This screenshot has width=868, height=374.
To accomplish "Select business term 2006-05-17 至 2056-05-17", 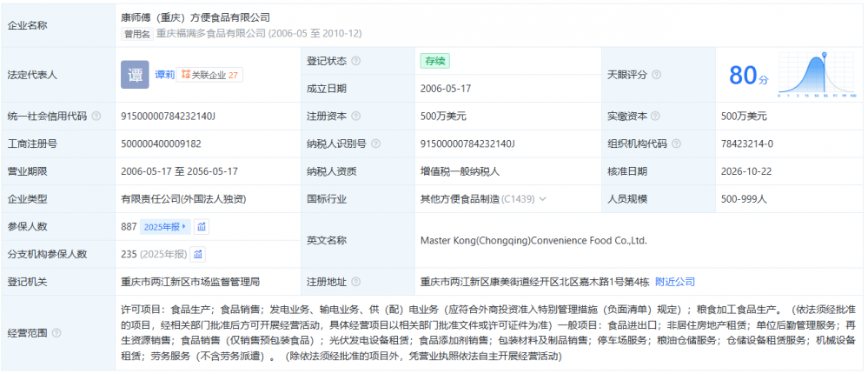I will 179,171.
